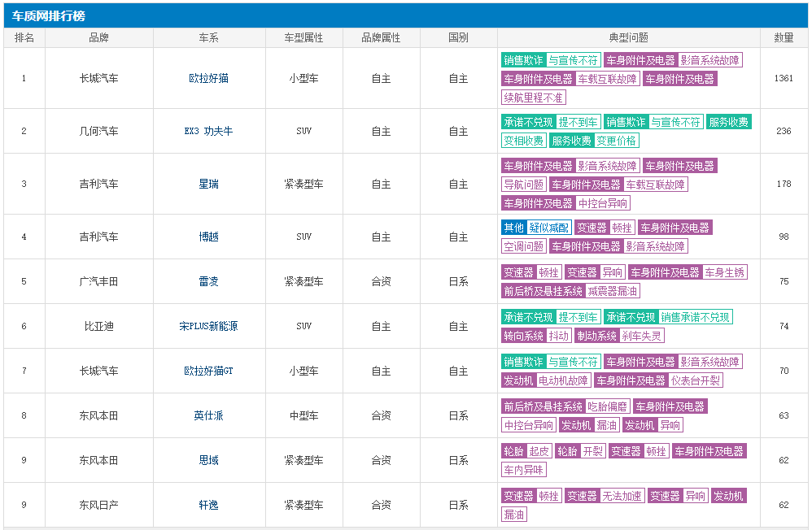Screen dimensions: 812x530
Task: Open the EX3 功夫牛 series link
Action: [209, 131]
